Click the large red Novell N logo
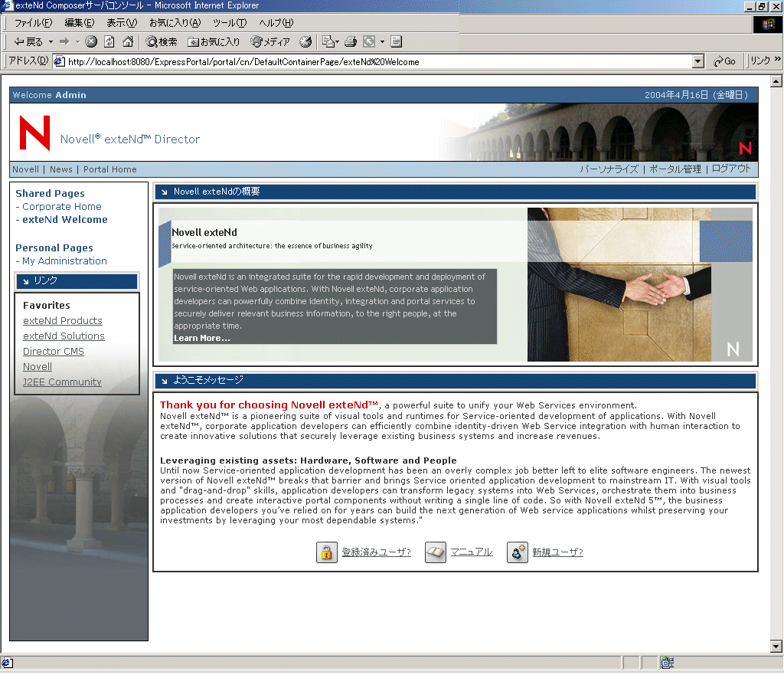Screen dimensions: 784x675 coord(34,133)
